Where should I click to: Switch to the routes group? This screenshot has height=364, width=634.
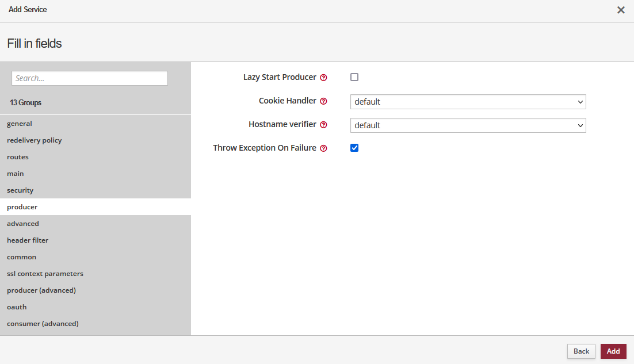pos(18,157)
